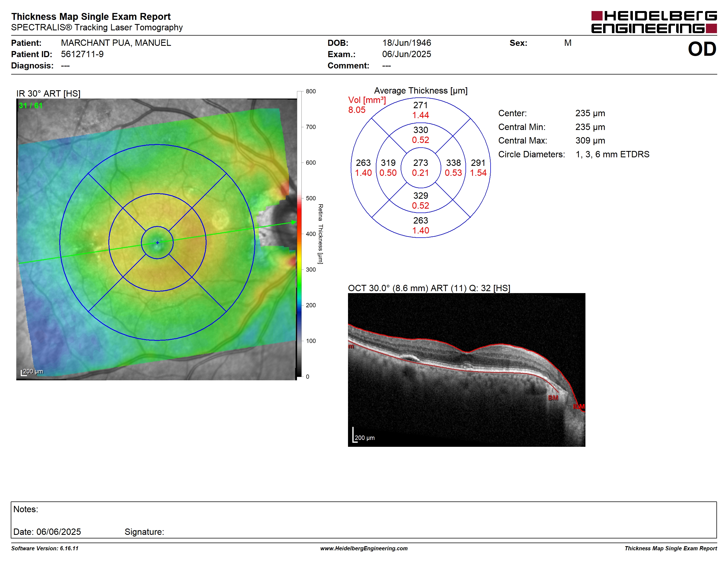Click the 200 µm scale marker on fundus image

32,371
